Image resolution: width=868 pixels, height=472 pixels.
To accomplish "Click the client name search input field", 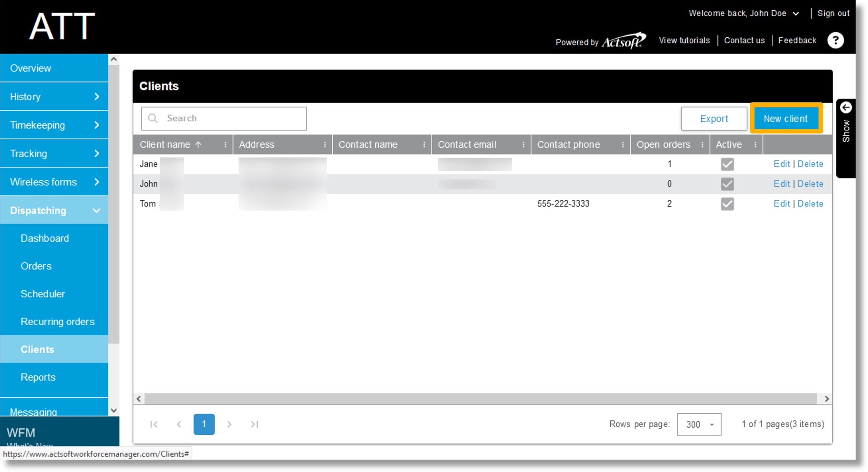I will click(223, 118).
